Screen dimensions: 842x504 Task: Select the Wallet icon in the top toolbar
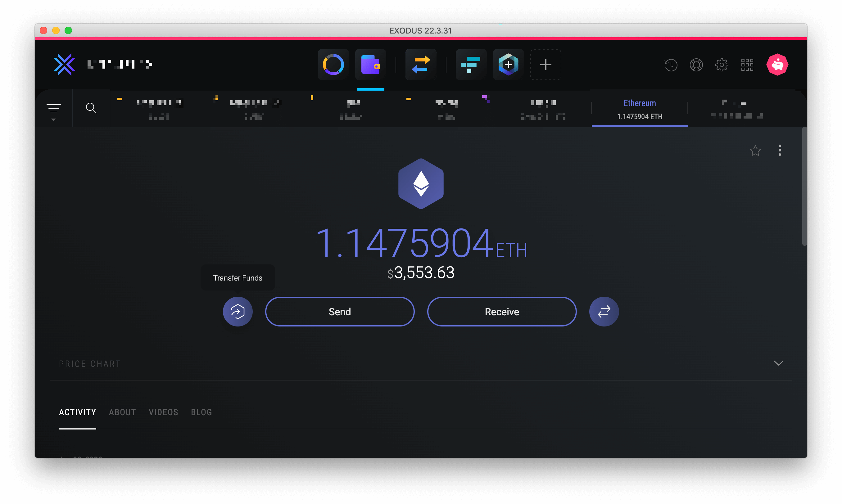pyautogui.click(x=371, y=65)
